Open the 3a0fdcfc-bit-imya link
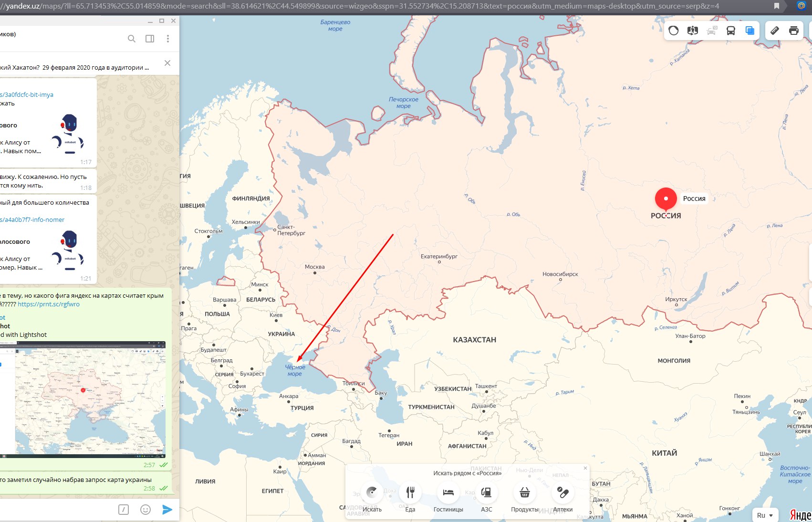This screenshot has height=522, width=812. point(27,94)
